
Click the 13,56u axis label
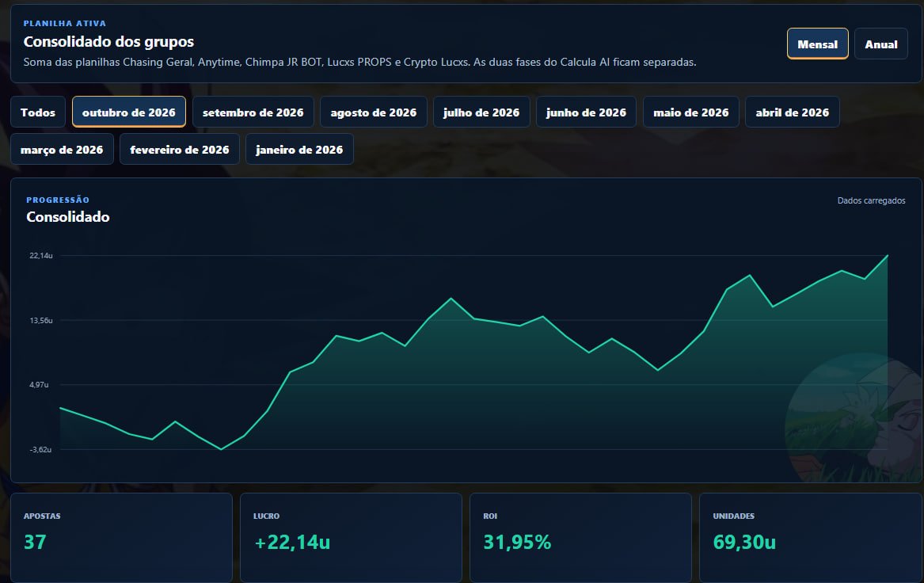(41, 320)
